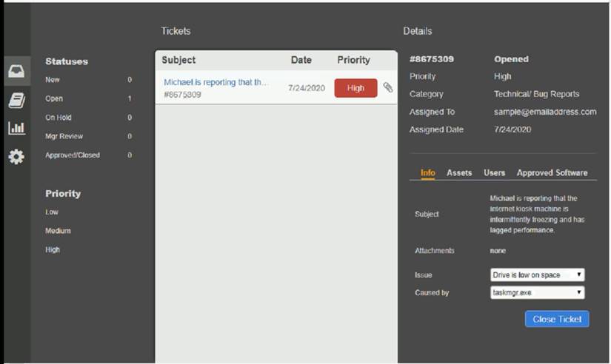Select the Info tab
This screenshot has height=364, width=611.
[x=428, y=173]
